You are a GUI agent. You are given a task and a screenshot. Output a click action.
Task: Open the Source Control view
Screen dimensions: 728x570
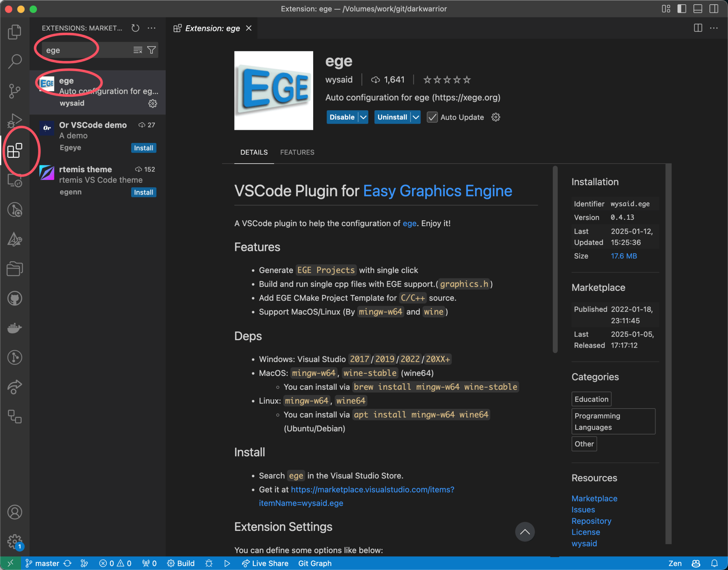15,91
